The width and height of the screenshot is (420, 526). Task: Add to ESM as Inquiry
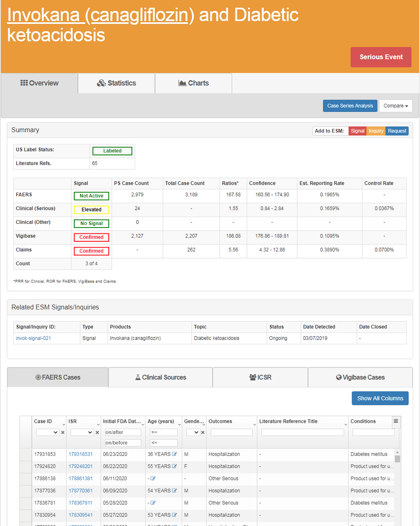[x=376, y=131]
